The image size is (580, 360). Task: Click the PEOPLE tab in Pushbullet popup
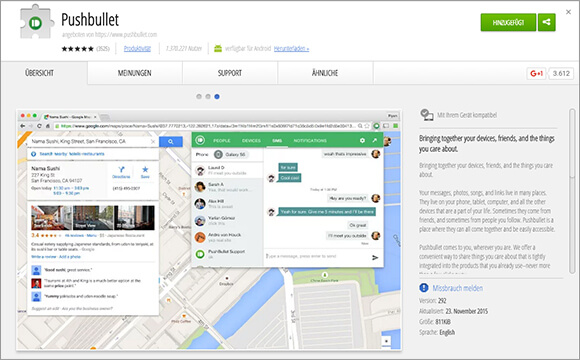pos(222,141)
